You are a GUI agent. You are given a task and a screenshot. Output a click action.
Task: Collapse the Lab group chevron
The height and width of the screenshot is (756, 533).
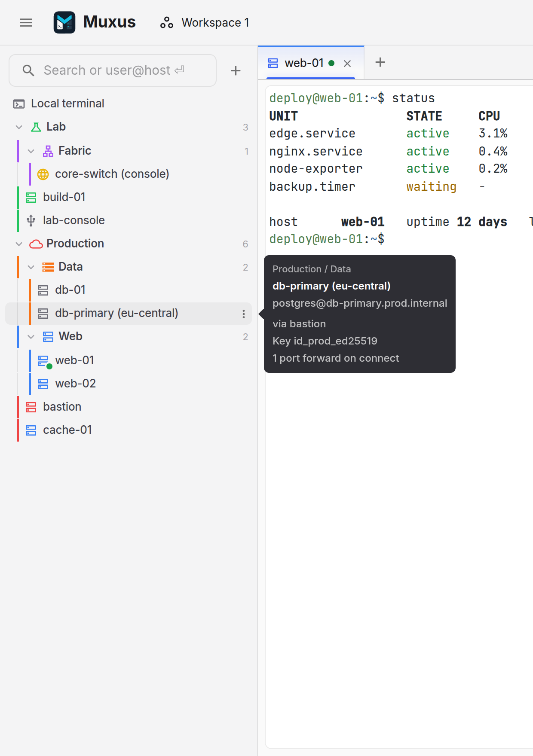pyautogui.click(x=19, y=127)
